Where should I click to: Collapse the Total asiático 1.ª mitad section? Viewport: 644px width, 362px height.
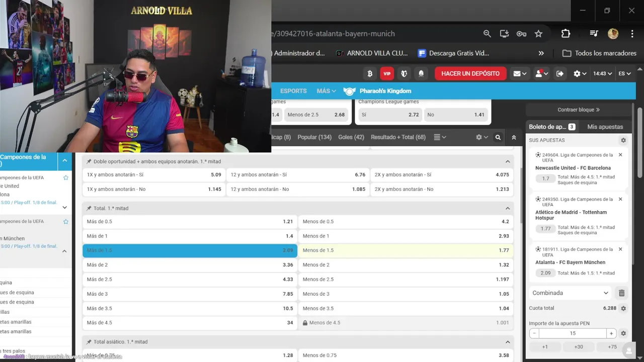coord(508,342)
